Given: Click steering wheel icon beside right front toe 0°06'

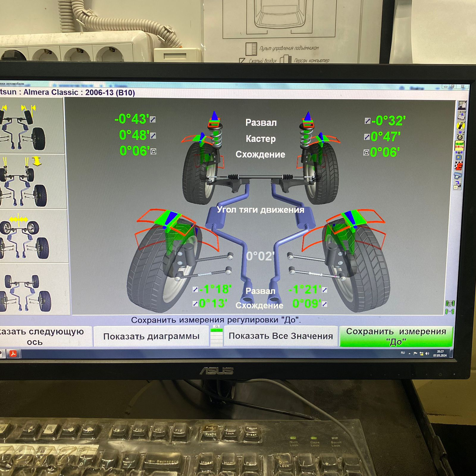Looking at the screenshot, I should click(x=366, y=153).
